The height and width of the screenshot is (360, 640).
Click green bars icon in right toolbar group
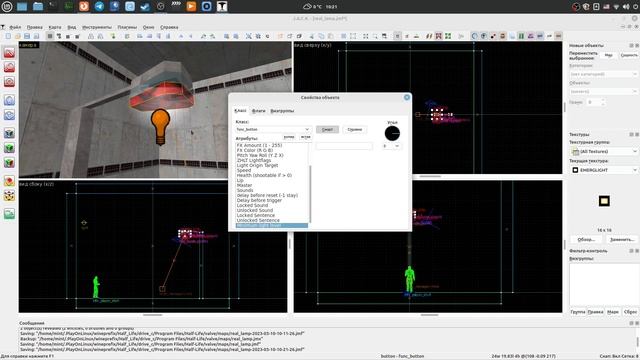pos(521,36)
